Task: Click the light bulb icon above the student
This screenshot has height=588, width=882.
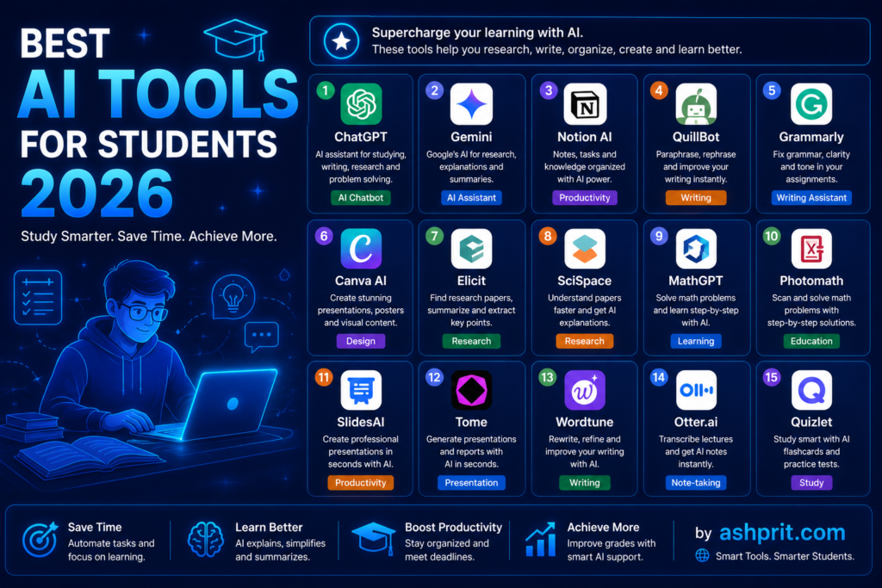Action: pos(233,296)
